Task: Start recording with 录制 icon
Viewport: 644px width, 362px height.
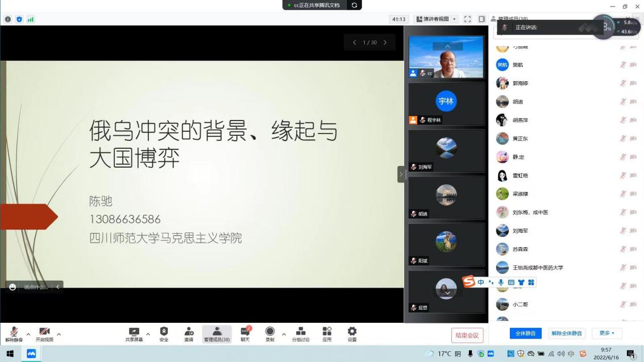Action: pyautogui.click(x=269, y=334)
